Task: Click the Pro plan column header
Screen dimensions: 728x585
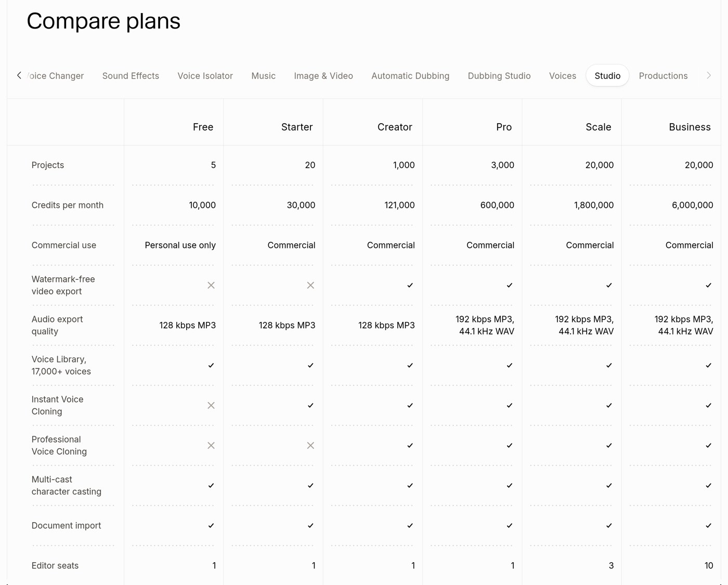Action: pos(504,127)
